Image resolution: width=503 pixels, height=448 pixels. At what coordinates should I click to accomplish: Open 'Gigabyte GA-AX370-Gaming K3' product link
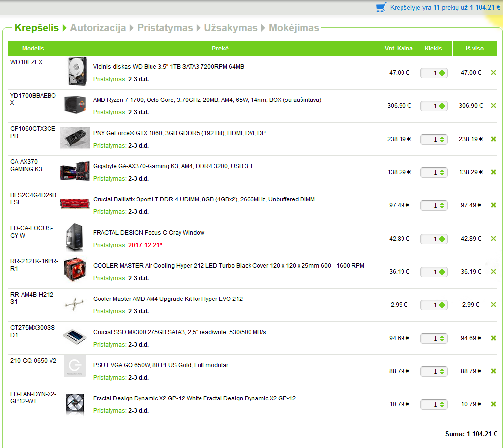point(173,166)
